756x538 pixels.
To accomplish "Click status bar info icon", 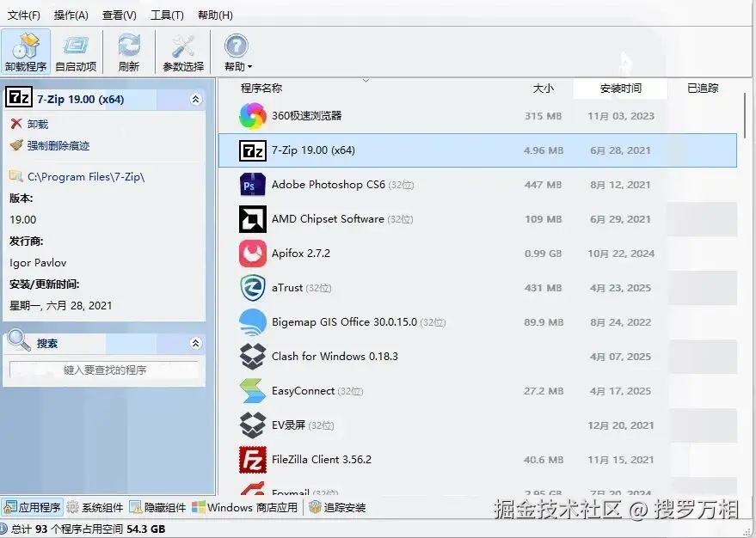I will point(3,529).
